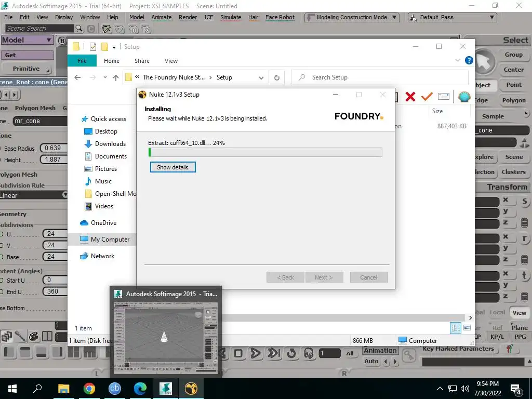Toggle the U subdivisions animation marker
The width and height of the screenshot is (532, 399).
click(x=2, y=234)
